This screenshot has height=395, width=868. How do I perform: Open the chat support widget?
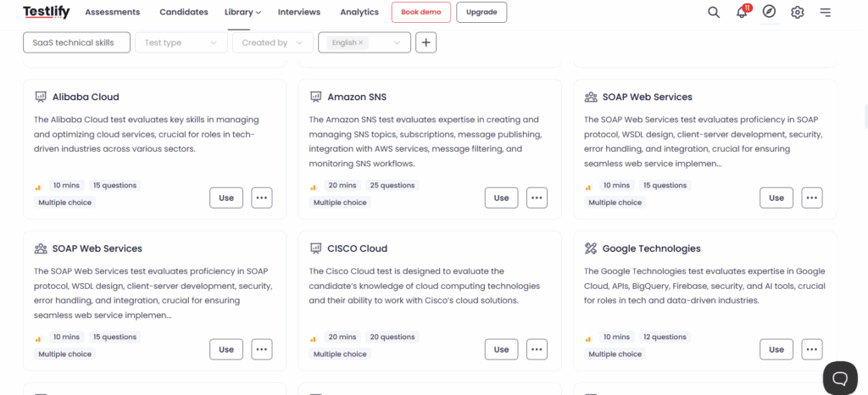click(840, 378)
